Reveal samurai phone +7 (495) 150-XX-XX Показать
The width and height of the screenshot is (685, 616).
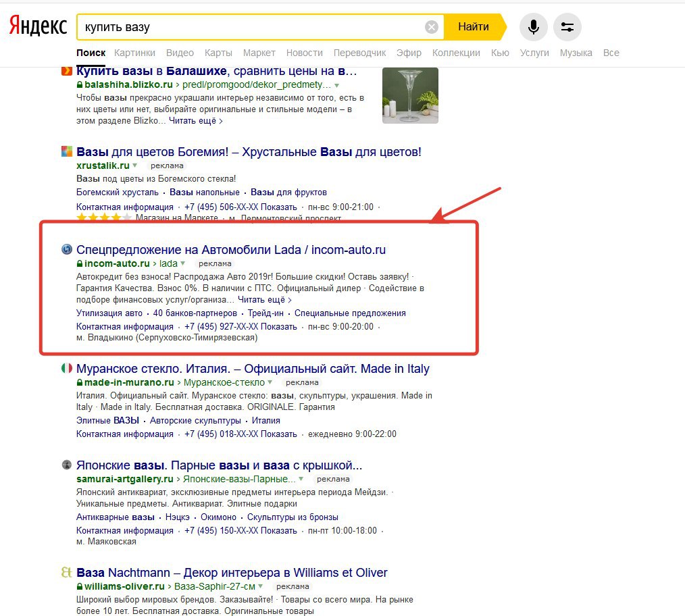pos(240,531)
